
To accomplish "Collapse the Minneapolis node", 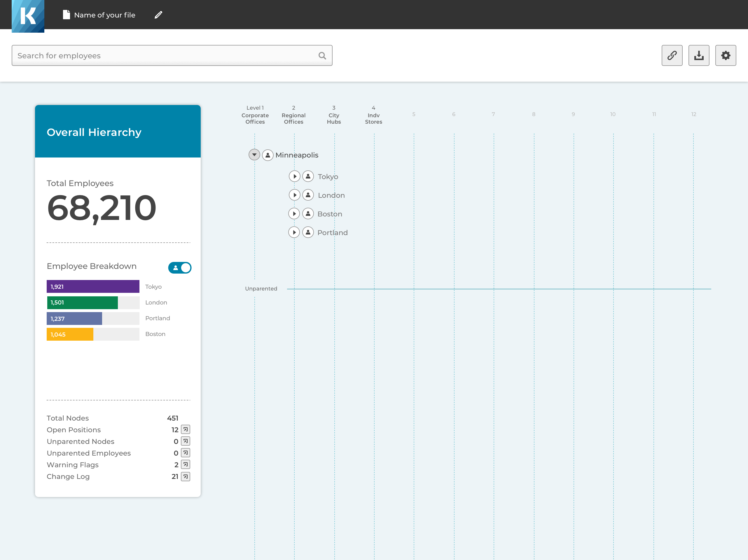I will point(254,155).
